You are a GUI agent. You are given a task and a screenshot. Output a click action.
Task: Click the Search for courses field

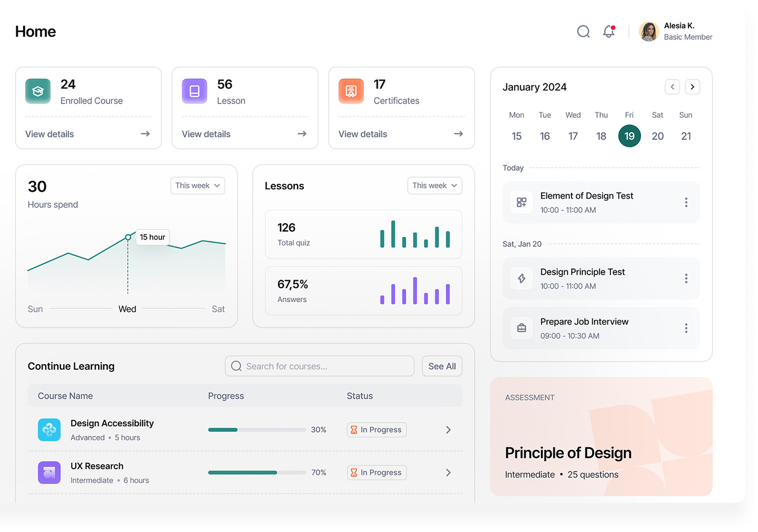tap(319, 366)
